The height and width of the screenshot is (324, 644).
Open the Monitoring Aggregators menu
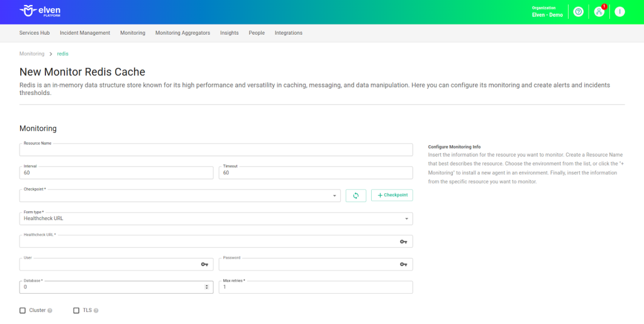(182, 33)
